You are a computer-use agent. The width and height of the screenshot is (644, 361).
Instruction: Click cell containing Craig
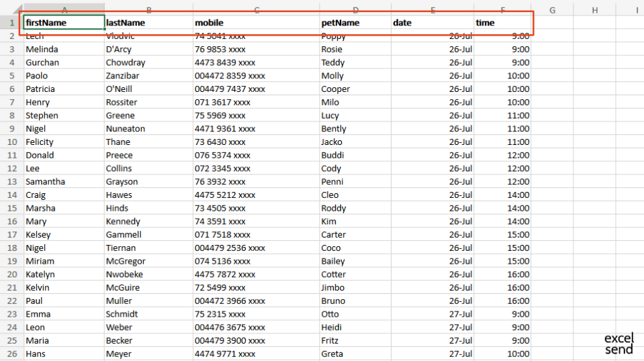(64, 195)
